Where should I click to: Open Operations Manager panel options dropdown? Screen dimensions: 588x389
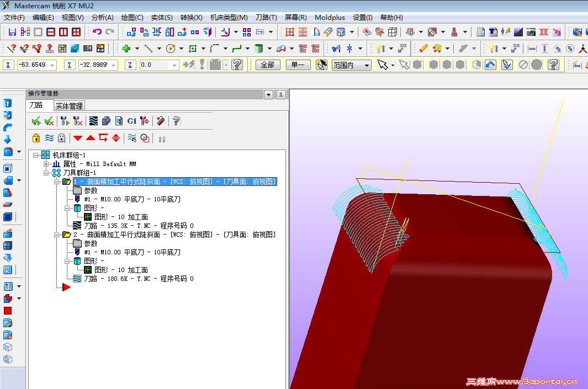268,94
